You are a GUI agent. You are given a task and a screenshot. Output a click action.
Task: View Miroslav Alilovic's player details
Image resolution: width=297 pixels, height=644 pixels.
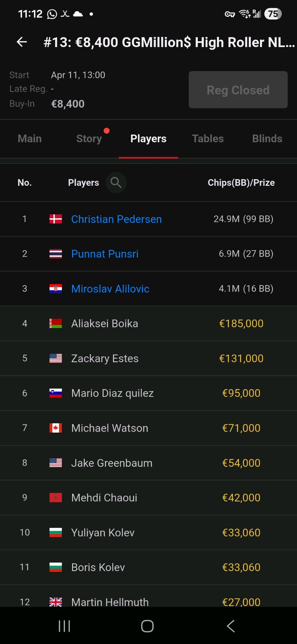click(110, 289)
